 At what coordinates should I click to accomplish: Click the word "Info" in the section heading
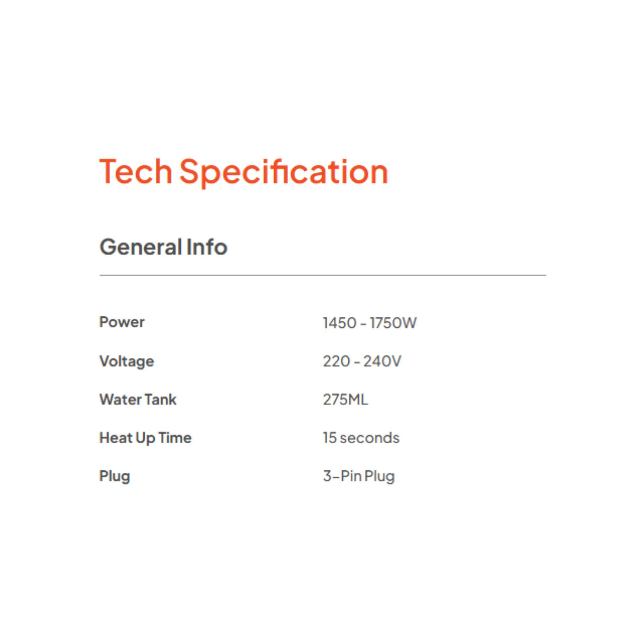(207, 247)
